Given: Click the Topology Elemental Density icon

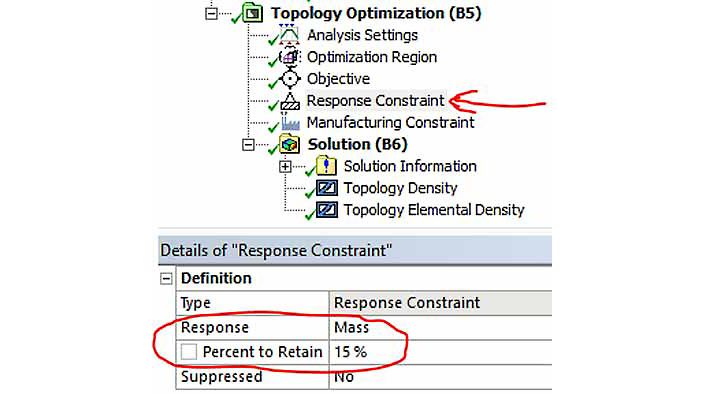Looking at the screenshot, I should click(327, 210).
